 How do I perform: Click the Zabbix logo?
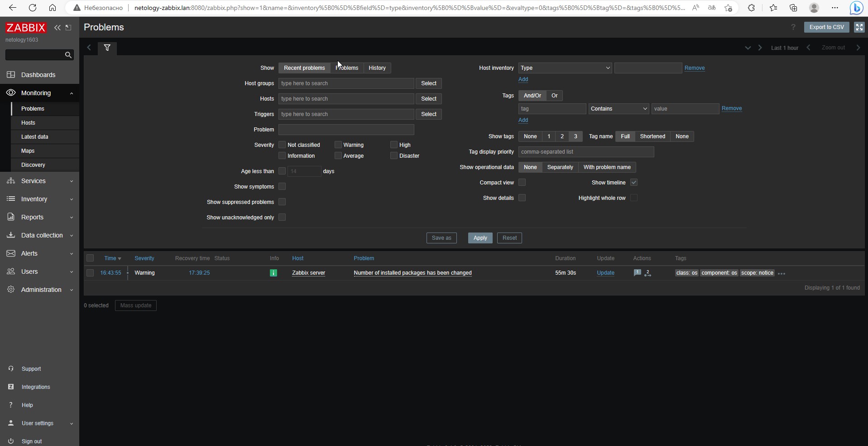[26, 28]
